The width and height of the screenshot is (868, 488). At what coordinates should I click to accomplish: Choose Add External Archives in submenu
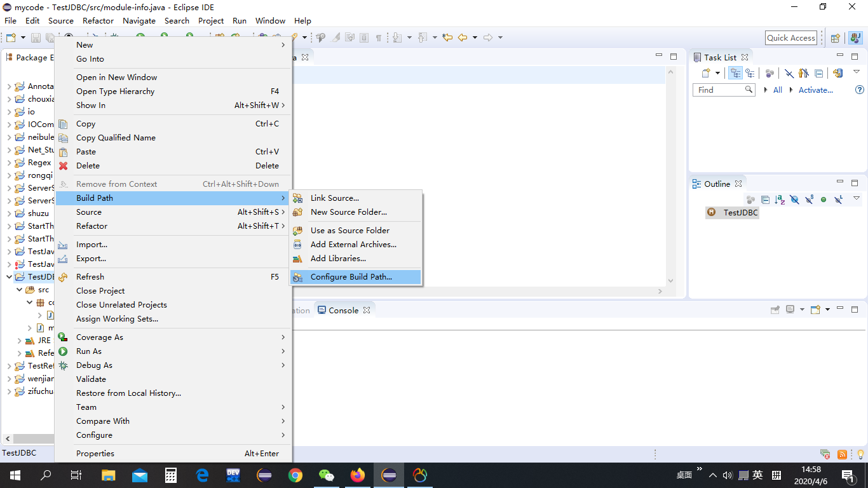point(356,245)
